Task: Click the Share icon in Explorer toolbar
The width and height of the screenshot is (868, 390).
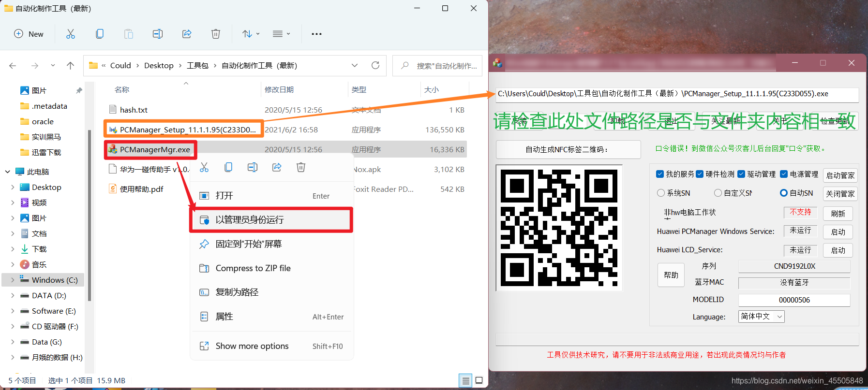Action: pyautogui.click(x=187, y=34)
